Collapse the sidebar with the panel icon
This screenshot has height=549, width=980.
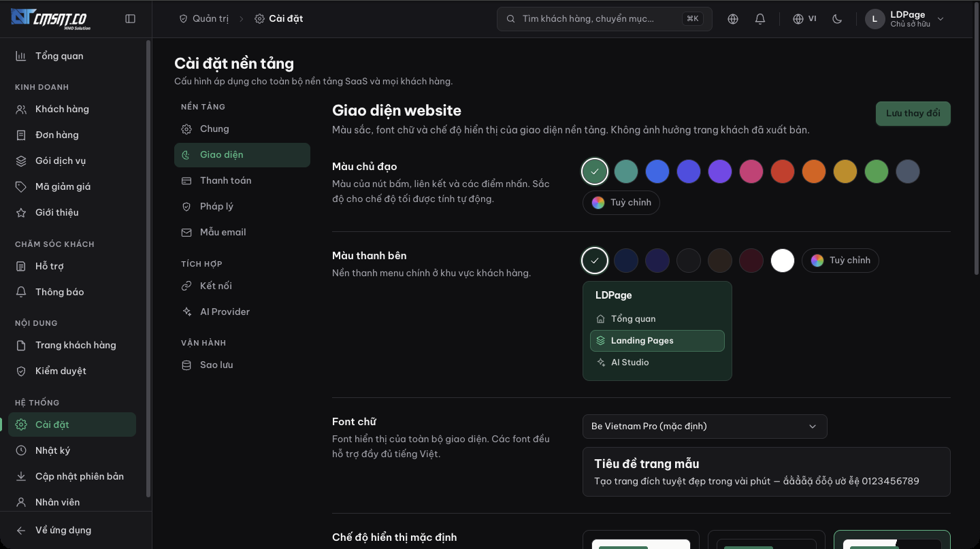point(131,19)
